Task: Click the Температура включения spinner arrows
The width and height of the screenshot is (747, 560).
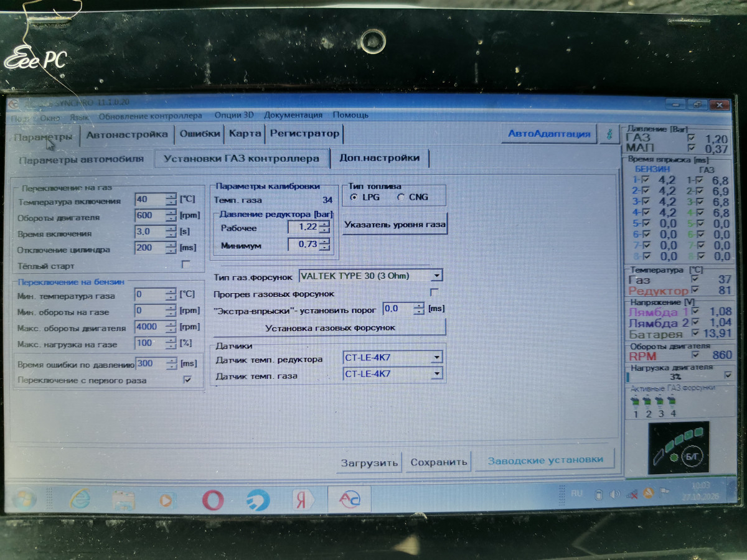Action: [x=171, y=200]
